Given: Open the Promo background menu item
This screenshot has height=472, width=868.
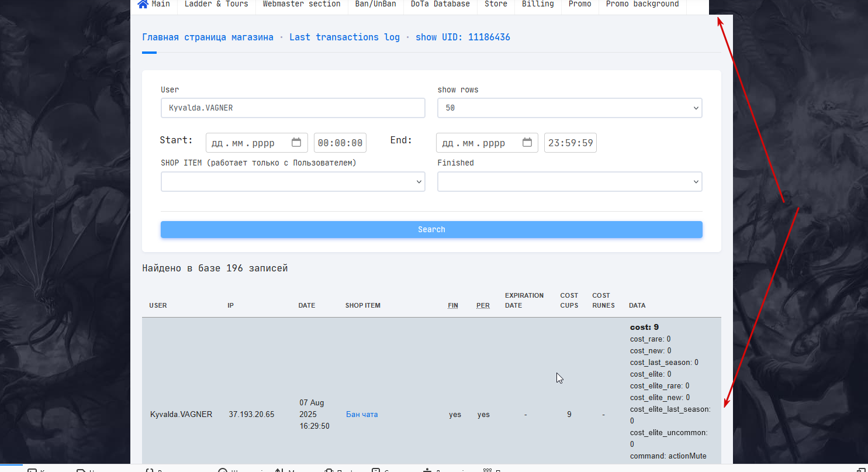Looking at the screenshot, I should (x=642, y=4).
